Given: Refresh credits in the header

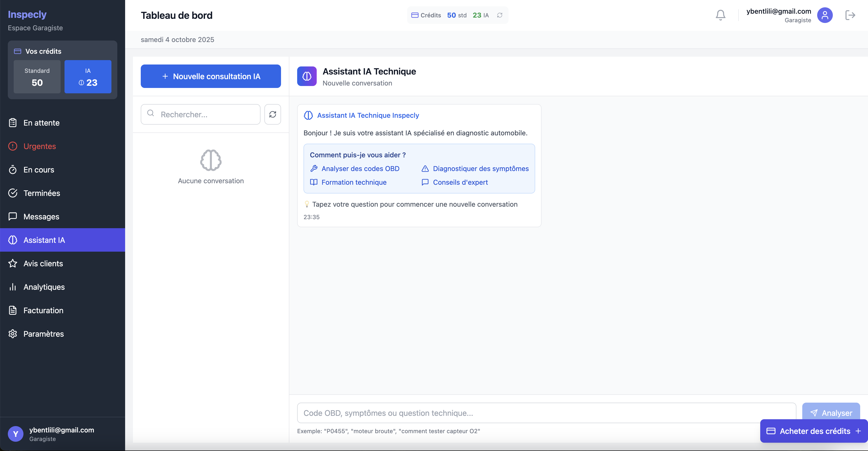Looking at the screenshot, I should click(x=500, y=15).
